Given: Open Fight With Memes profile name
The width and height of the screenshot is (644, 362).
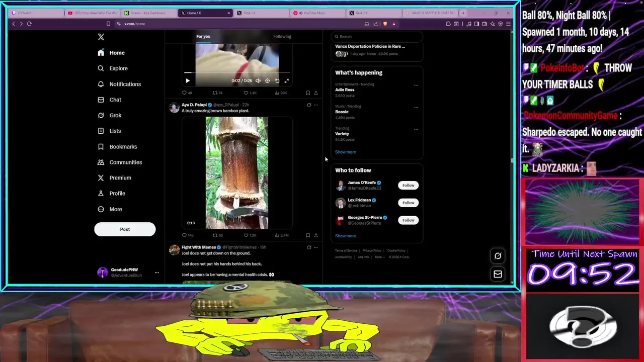Looking at the screenshot, I should click(x=199, y=247).
